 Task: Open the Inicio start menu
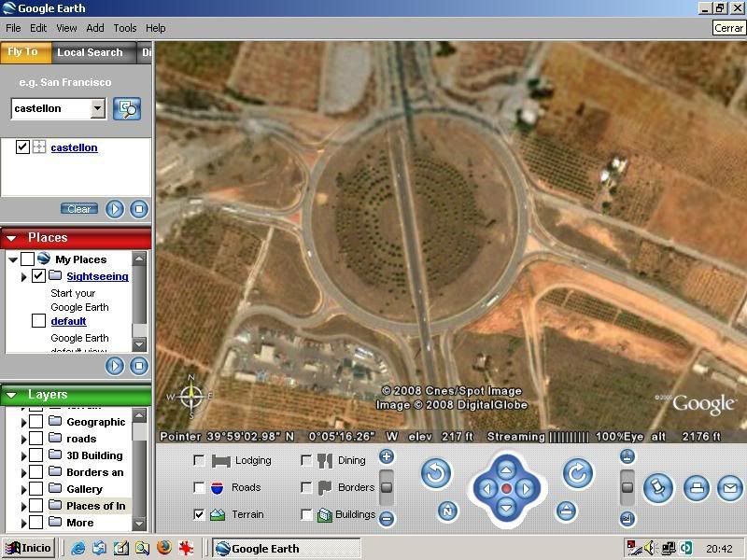click(29, 548)
